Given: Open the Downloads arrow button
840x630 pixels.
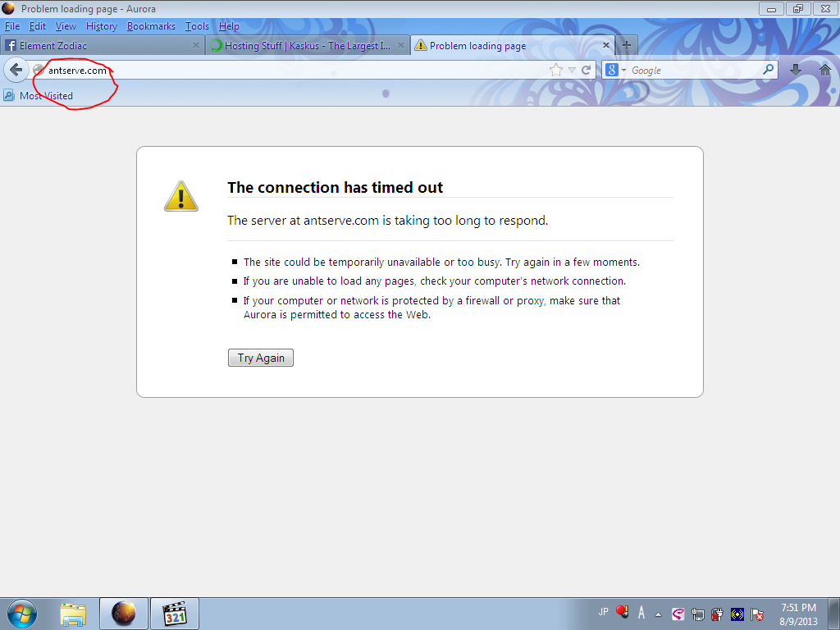Looking at the screenshot, I should 796,70.
